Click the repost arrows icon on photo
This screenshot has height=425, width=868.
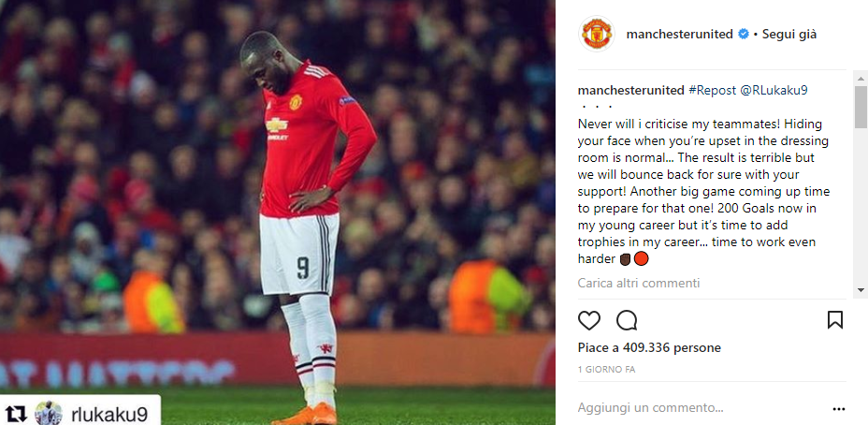coord(15,414)
